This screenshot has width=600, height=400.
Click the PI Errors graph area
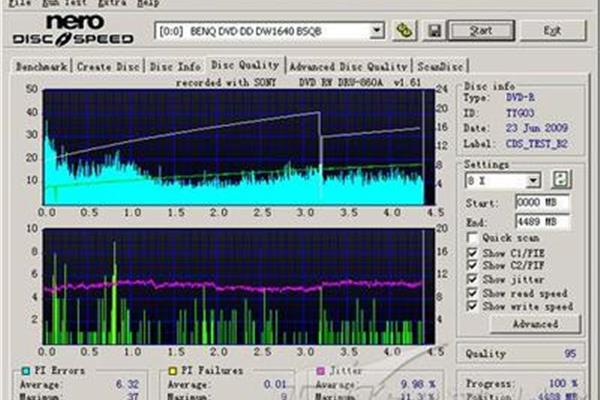point(239,147)
